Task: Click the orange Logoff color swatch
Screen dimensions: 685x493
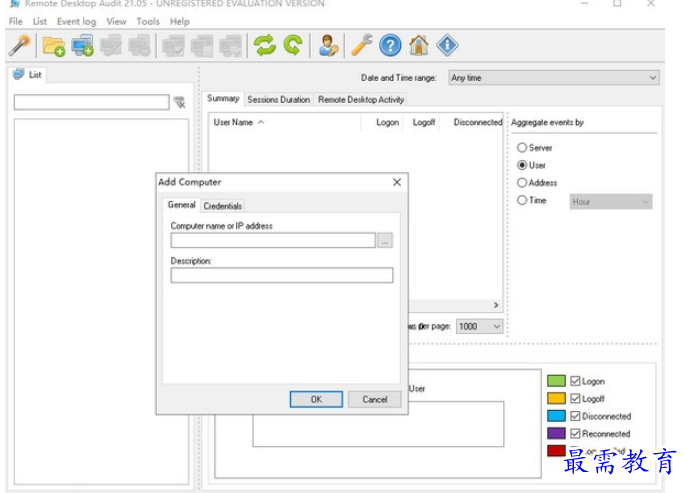Action: [x=556, y=398]
